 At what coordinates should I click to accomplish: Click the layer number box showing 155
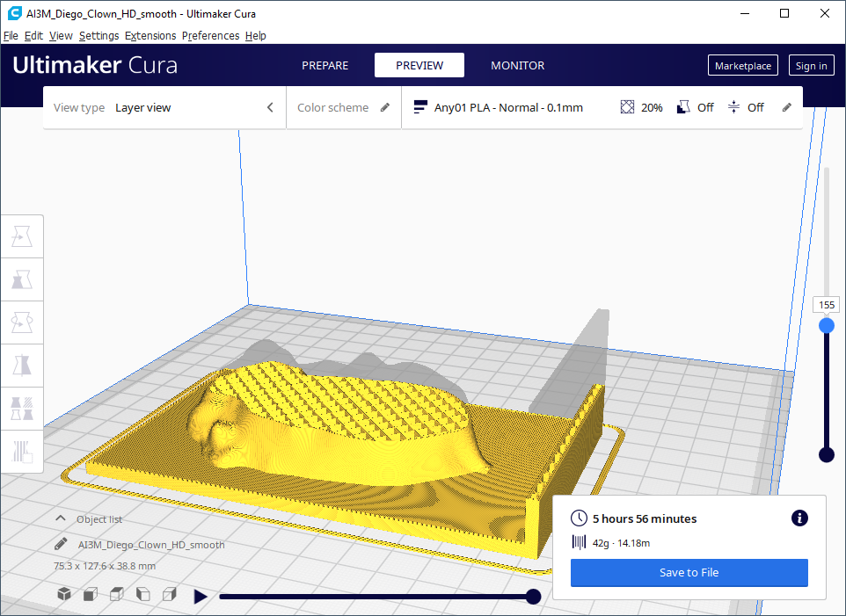click(x=826, y=305)
